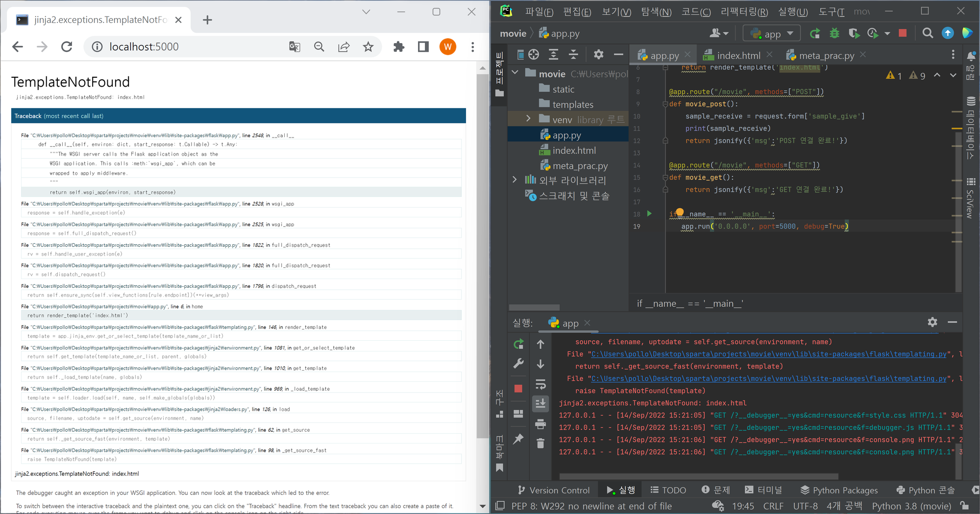Switch to the index.html editor tab
Image resolution: width=980 pixels, height=514 pixels.
click(x=738, y=55)
